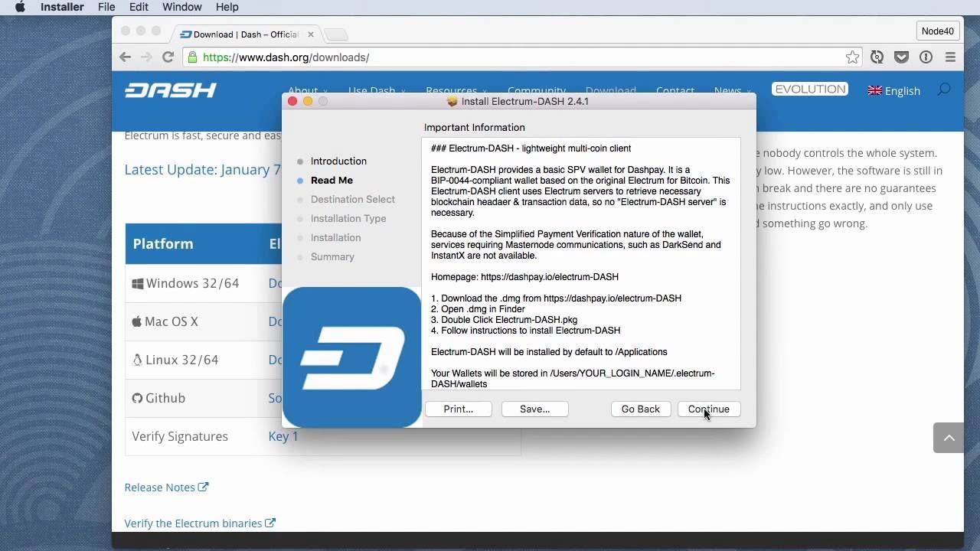Open the Window menu
Screen dimensions: 980x551
[x=182, y=7]
